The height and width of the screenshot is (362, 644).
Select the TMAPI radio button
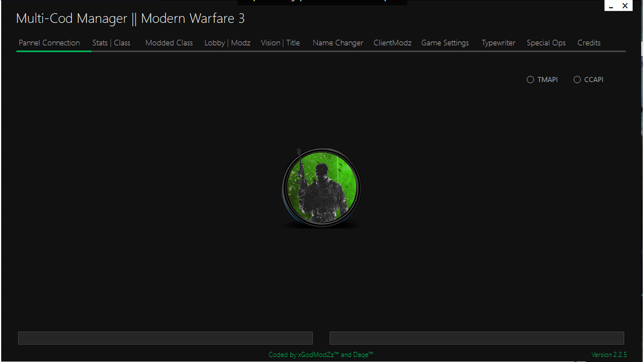tap(530, 79)
